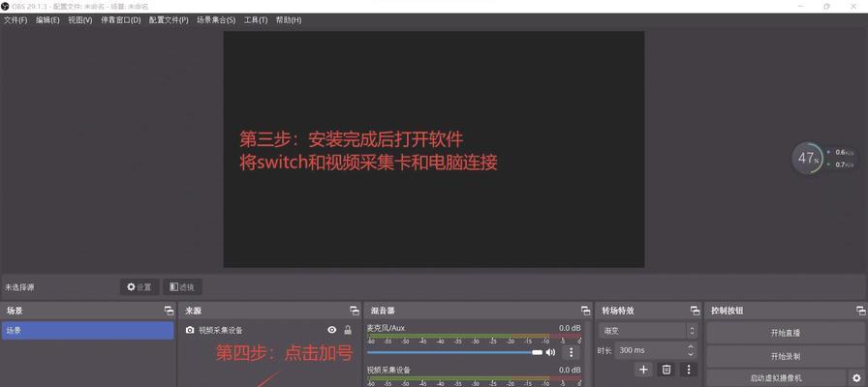
Task: Delete transition with trash icon
Action: pyautogui.click(x=666, y=370)
